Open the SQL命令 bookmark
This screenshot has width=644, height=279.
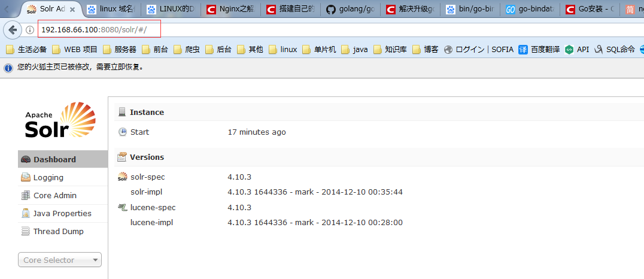(615, 50)
